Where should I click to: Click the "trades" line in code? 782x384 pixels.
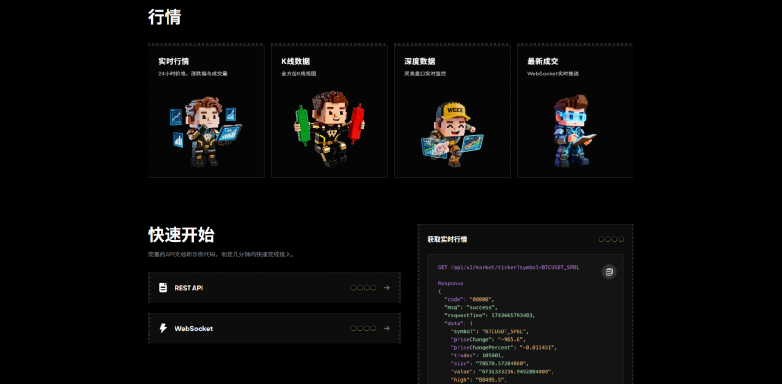(x=477, y=356)
